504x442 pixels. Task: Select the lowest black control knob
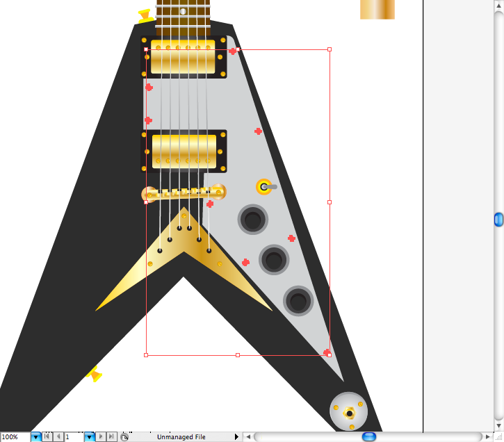[298, 302]
